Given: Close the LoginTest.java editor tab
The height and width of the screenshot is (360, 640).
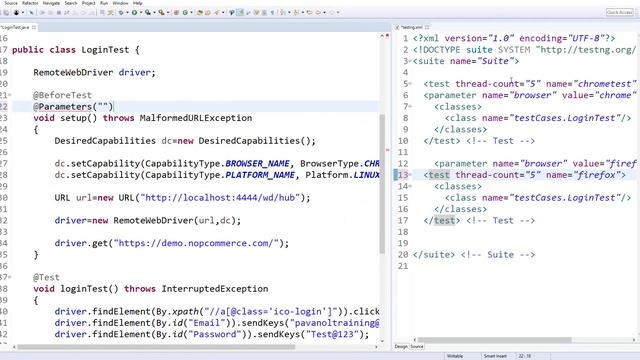Looking at the screenshot, I should (34, 27).
